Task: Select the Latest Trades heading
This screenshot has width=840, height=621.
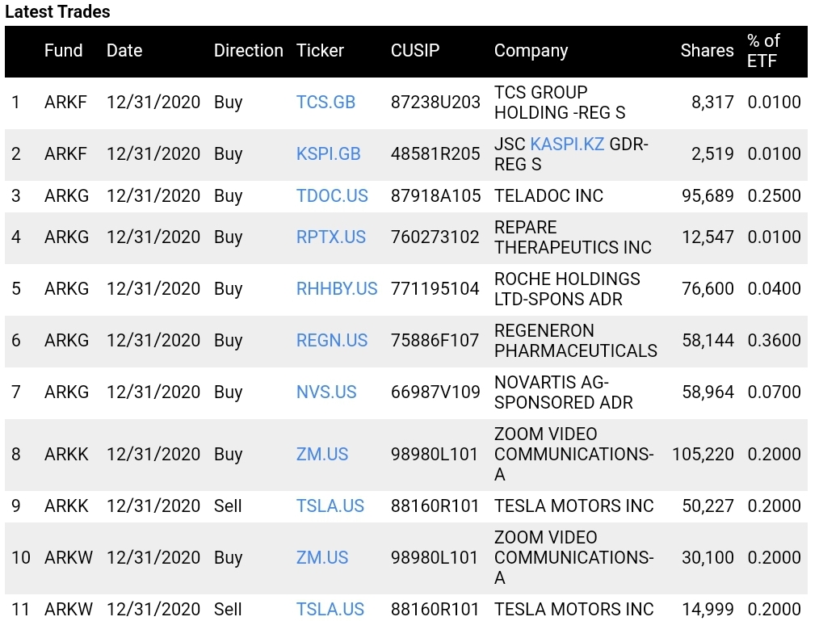Action: [x=57, y=12]
